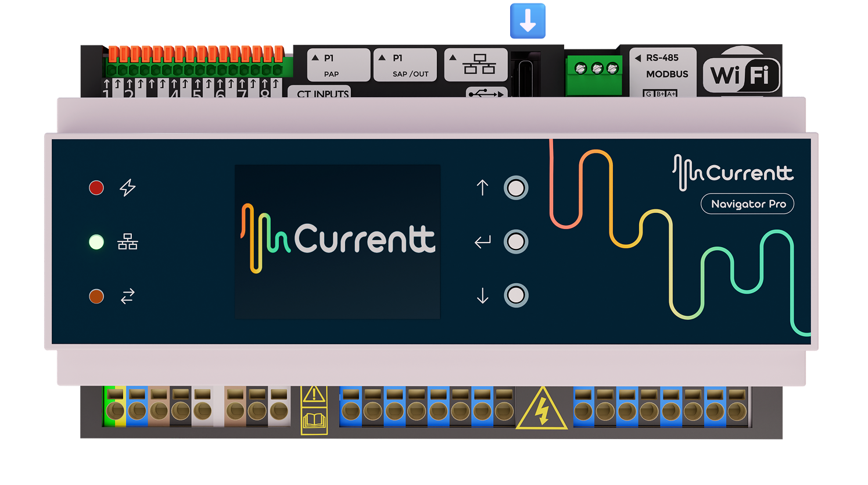The image size is (868, 485).
Task: Click the network icon beside green LED
Action: coord(127,242)
